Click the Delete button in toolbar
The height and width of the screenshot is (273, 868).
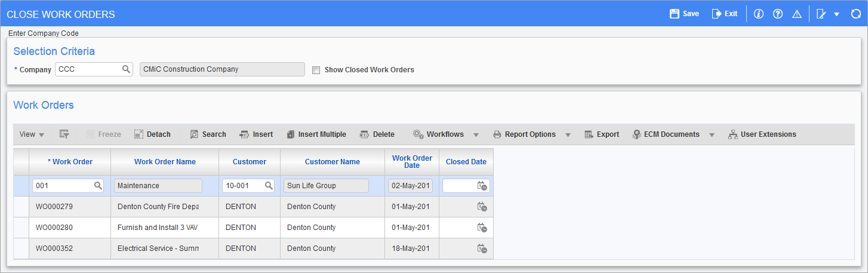(377, 134)
